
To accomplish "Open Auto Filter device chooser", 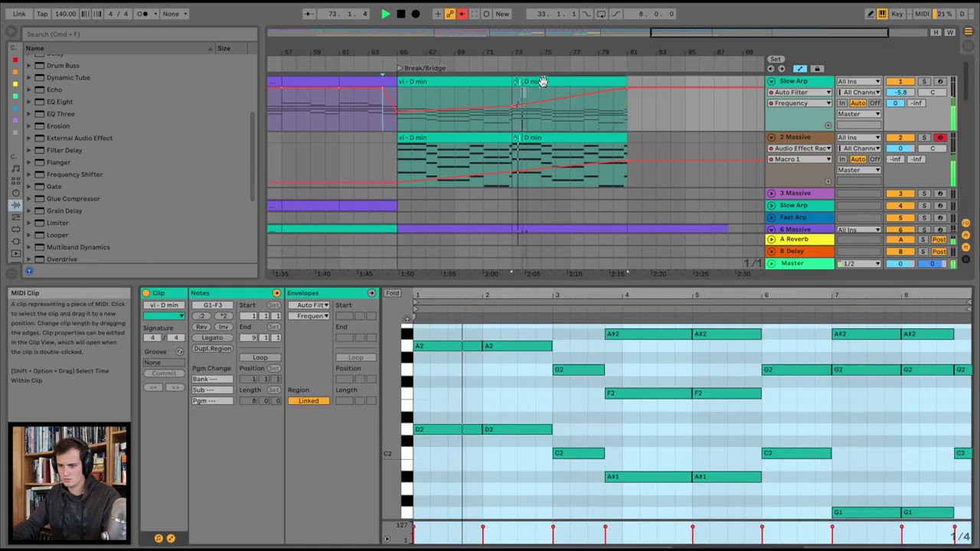I will pyautogui.click(x=800, y=92).
